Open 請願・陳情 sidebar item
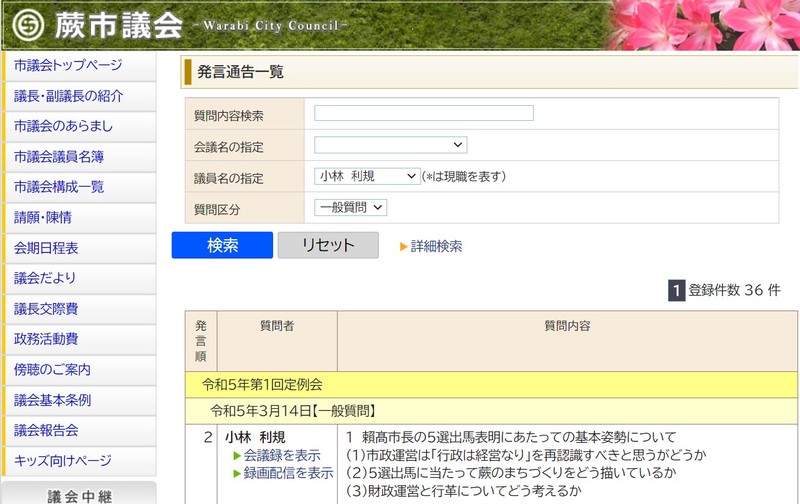The image size is (800, 504). [43, 217]
